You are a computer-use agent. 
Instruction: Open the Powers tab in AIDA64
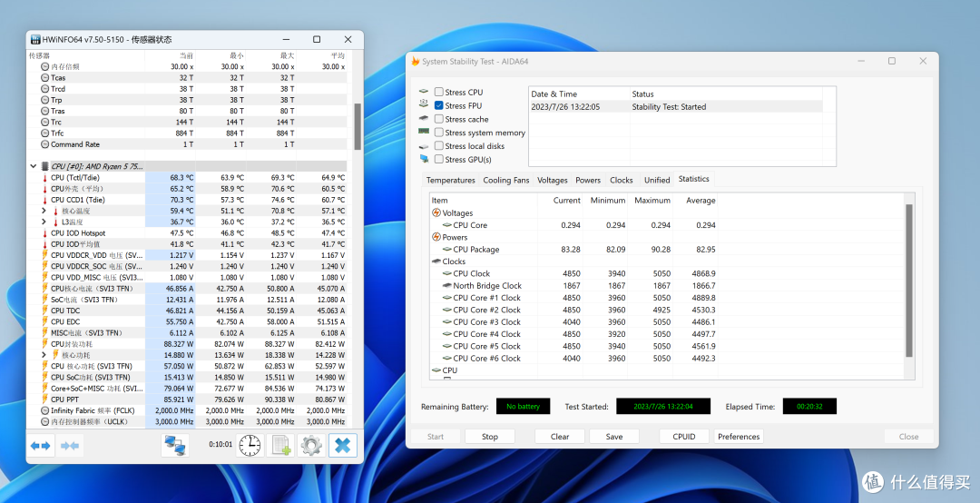[588, 180]
